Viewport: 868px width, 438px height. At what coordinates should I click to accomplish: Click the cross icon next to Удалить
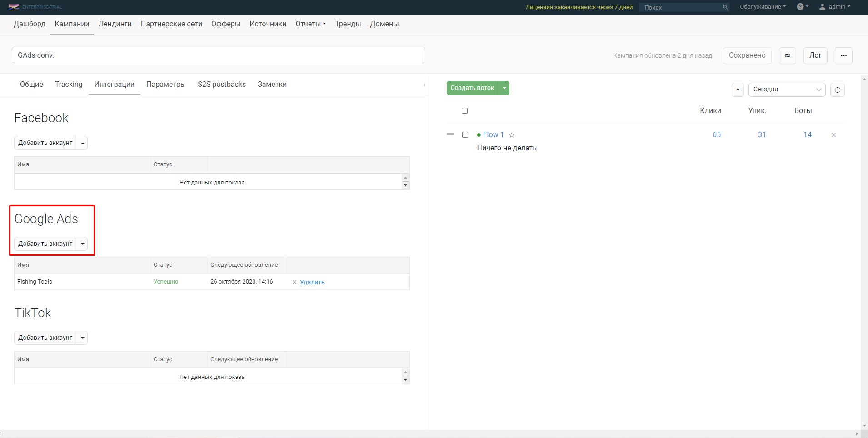(294, 282)
